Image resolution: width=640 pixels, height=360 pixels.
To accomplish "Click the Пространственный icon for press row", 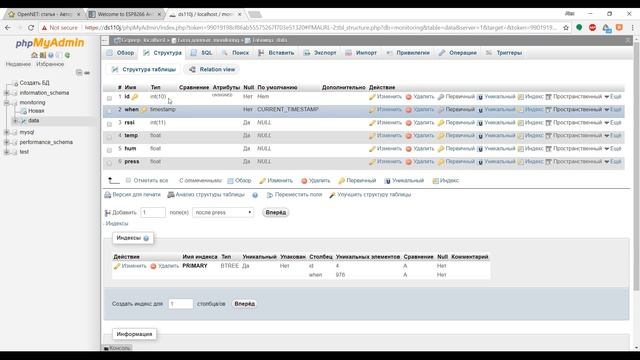I will [549, 162].
